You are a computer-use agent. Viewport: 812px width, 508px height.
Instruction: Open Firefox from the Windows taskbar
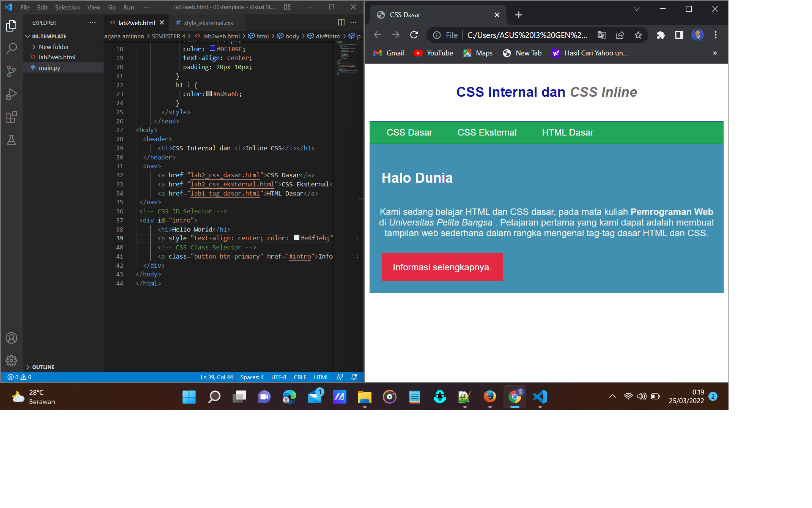point(489,397)
